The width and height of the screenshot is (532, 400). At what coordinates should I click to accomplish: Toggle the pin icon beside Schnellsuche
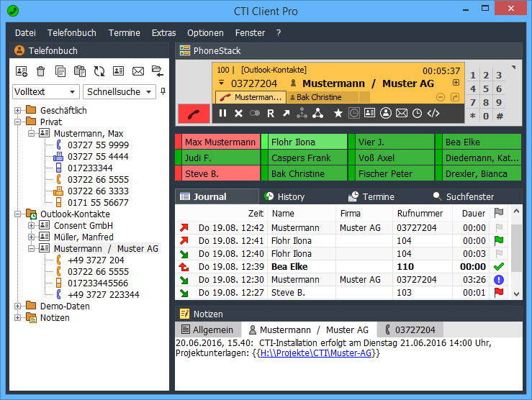click(x=163, y=91)
